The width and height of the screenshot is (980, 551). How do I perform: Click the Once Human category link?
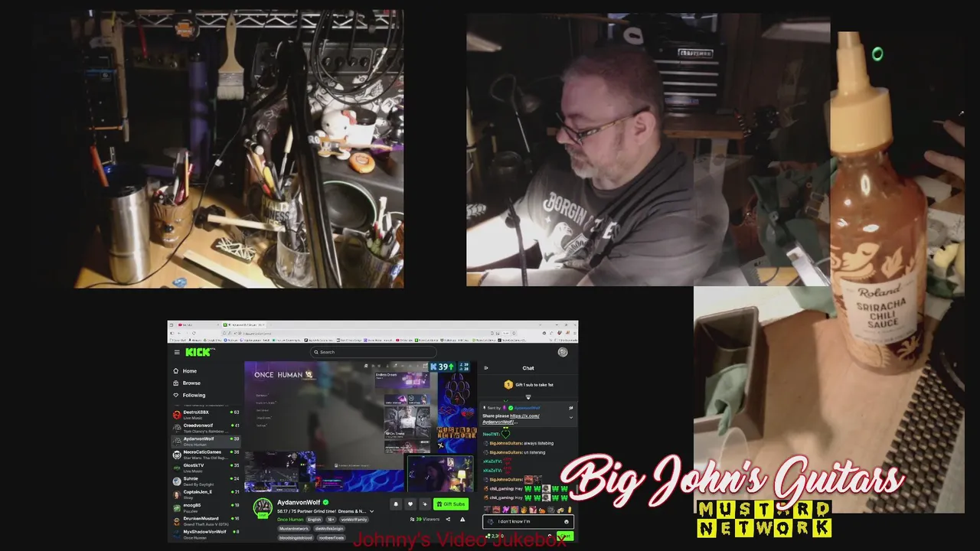[x=290, y=520]
